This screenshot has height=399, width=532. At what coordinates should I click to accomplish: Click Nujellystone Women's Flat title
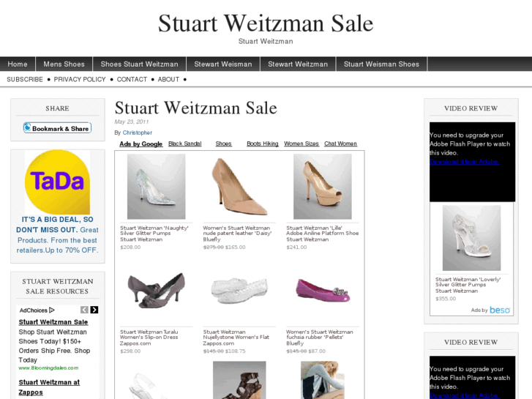(x=236, y=335)
